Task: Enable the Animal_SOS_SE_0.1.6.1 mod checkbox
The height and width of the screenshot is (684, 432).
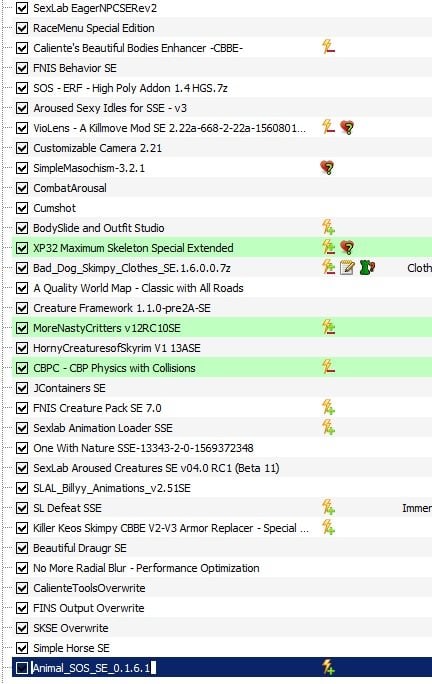Action: [x=22, y=668]
